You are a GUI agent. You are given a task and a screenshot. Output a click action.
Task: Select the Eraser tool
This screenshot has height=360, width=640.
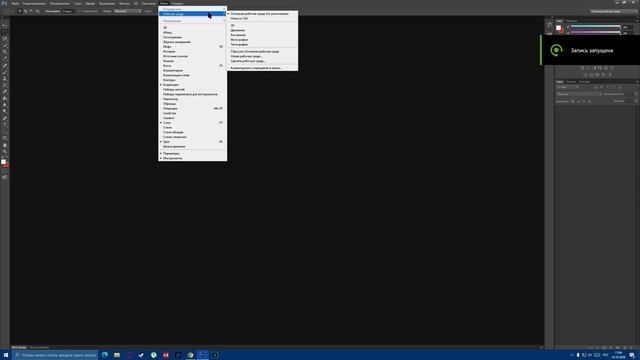[x=5, y=91]
